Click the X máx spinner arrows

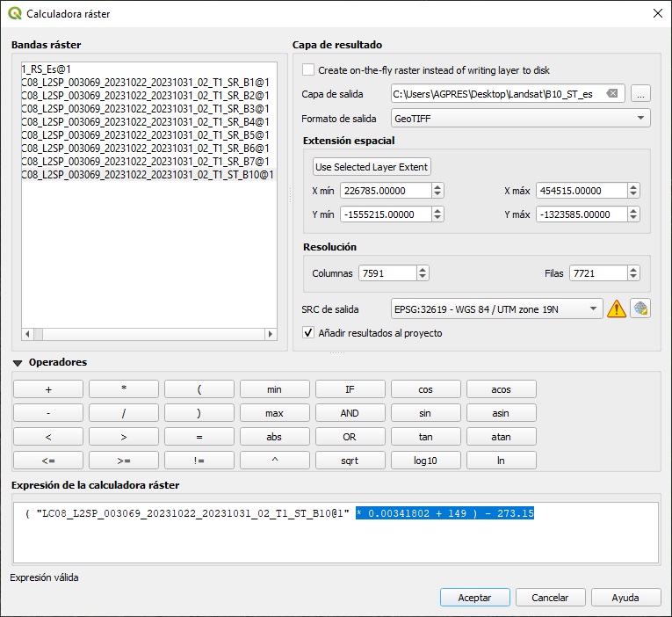(x=633, y=191)
